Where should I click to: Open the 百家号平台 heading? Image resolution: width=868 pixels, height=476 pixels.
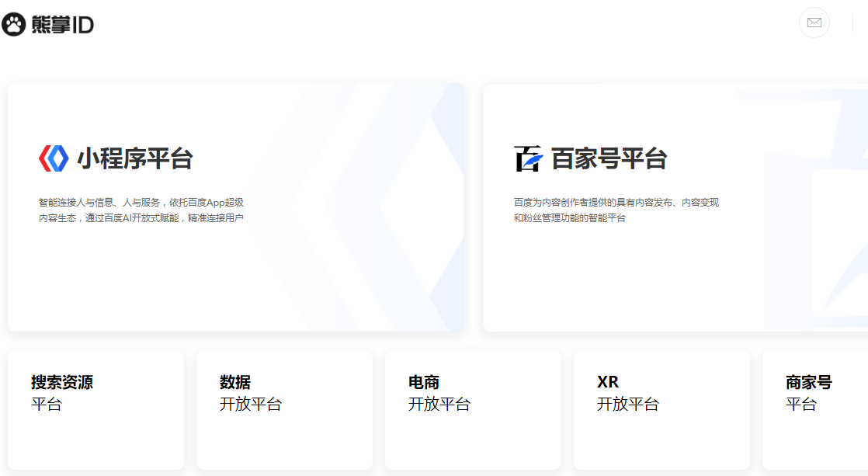pos(609,159)
